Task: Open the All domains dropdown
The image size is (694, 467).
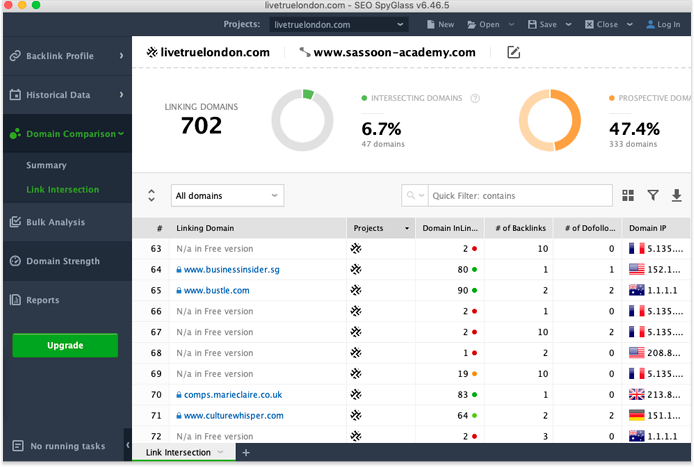Action: [x=227, y=196]
